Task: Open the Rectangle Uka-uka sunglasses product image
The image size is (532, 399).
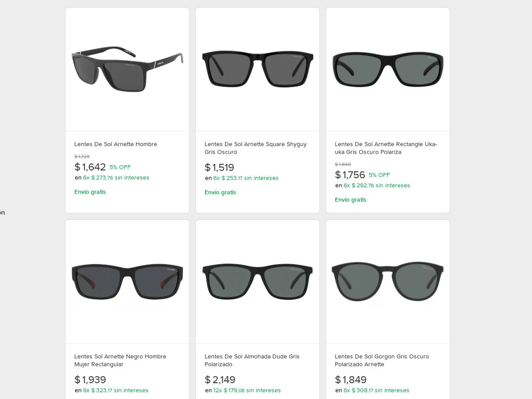Action: 388,69
